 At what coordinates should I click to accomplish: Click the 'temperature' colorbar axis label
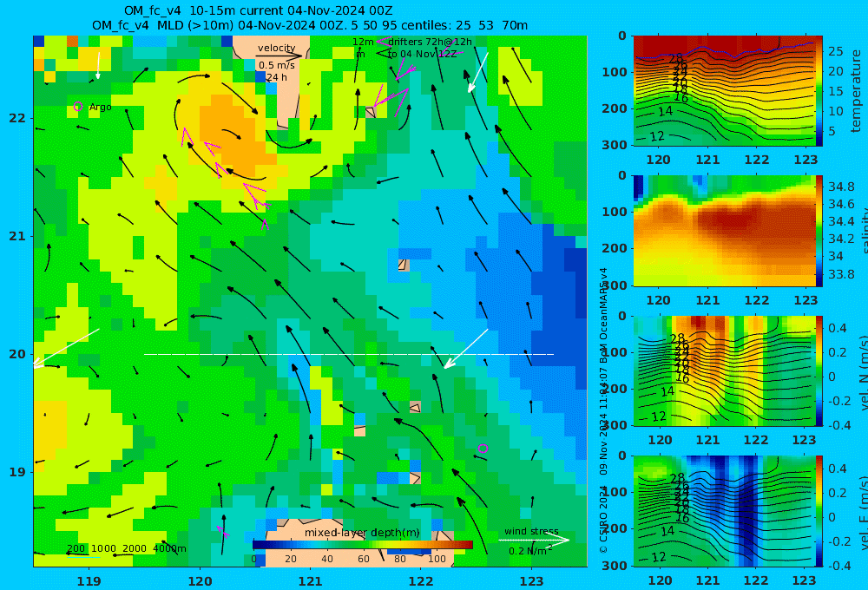[856, 91]
